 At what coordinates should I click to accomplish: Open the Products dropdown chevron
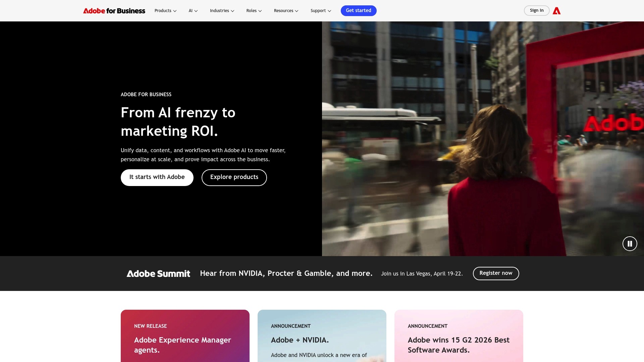click(175, 11)
